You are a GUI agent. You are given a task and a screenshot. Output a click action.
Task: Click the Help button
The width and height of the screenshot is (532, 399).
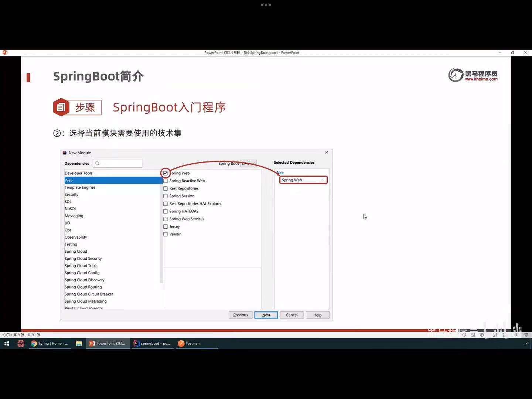point(317,315)
